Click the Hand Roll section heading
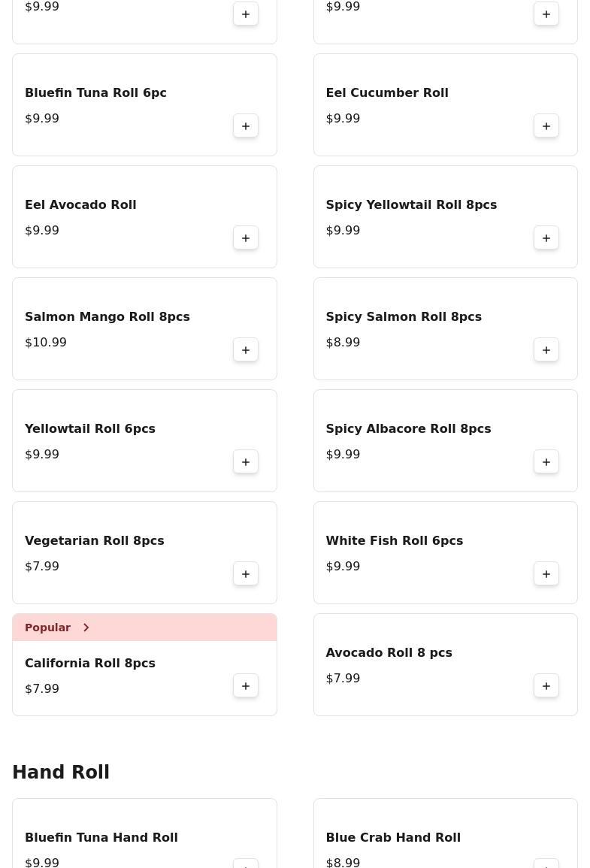Screen dimensions: 590x868 click(61, 773)
